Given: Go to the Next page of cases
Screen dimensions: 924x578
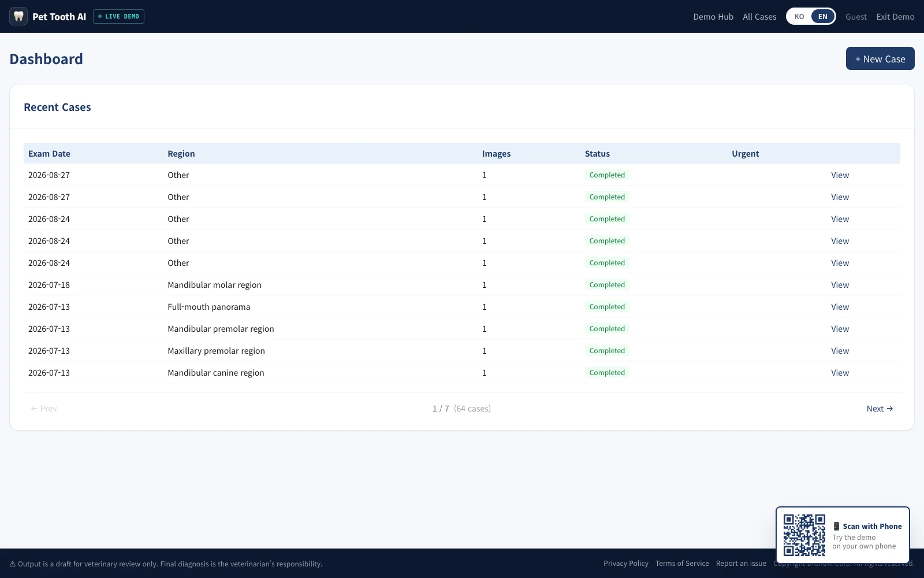Looking at the screenshot, I should point(880,409).
